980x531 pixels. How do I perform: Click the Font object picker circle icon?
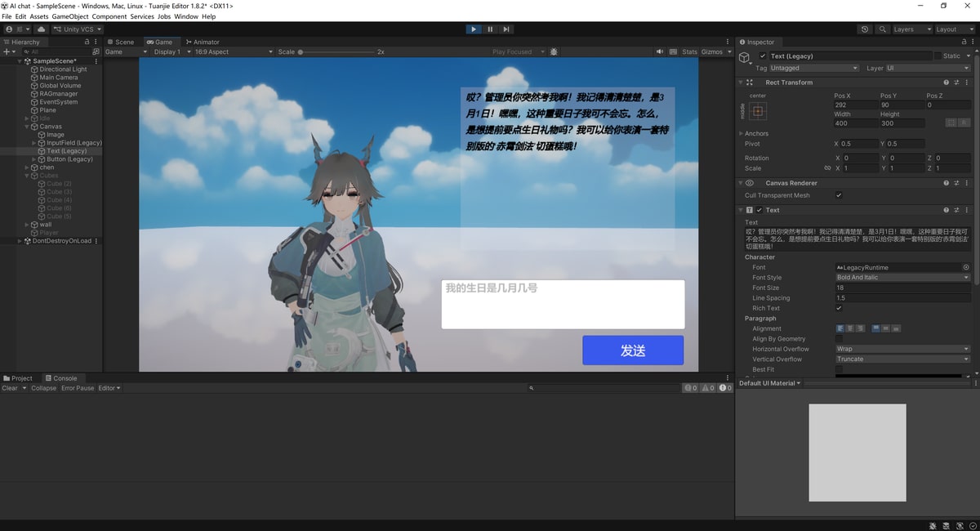(966, 267)
